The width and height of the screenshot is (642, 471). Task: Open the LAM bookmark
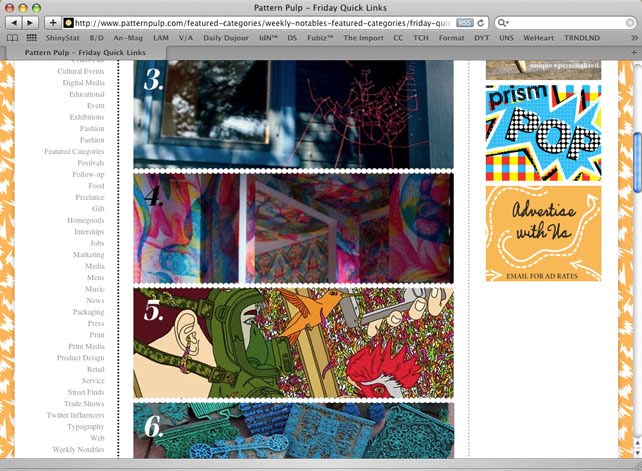(x=161, y=38)
